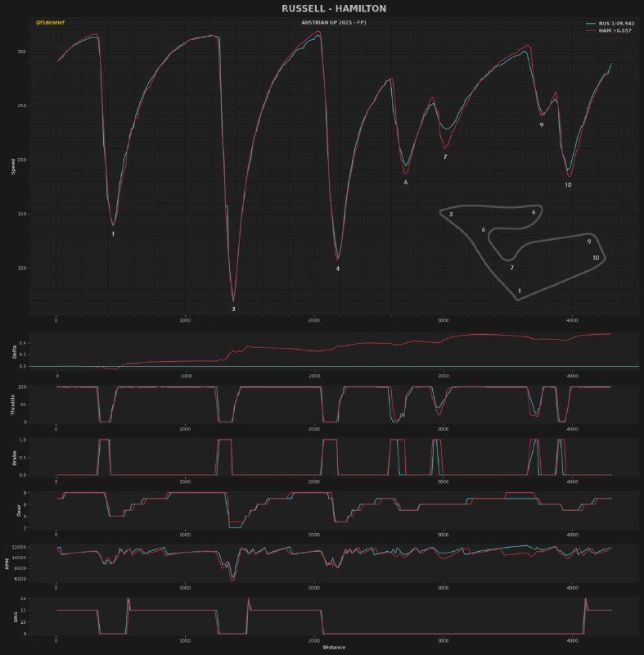This screenshot has width=644, height=655.
Task: Click the '6000' tick on the RPM axis
Action: [x=20, y=579]
